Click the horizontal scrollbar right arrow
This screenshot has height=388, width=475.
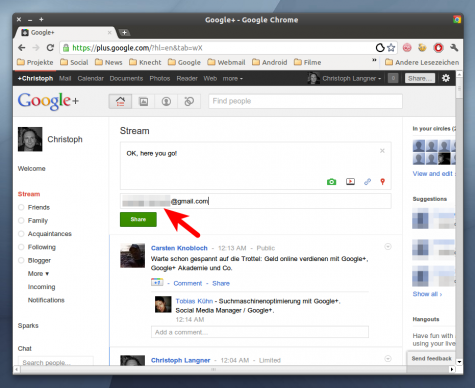[452, 369]
